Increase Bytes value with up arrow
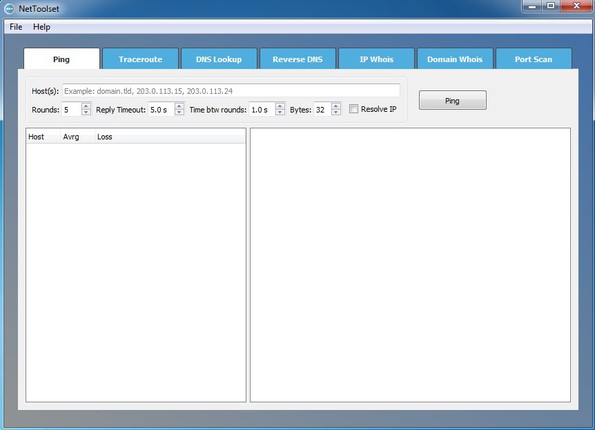595x430 pixels. tap(336, 106)
